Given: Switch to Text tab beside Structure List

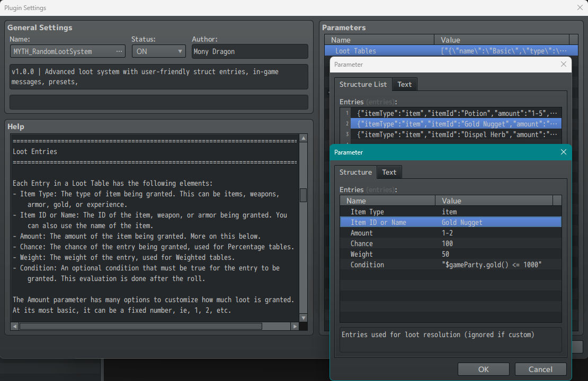Looking at the screenshot, I should [404, 84].
